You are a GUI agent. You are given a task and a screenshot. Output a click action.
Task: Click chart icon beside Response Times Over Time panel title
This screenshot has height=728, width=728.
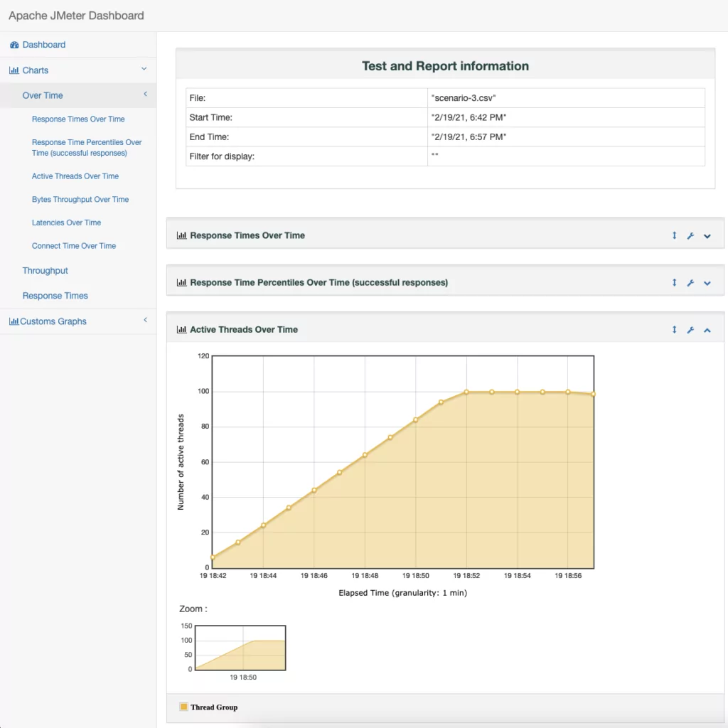click(x=181, y=235)
